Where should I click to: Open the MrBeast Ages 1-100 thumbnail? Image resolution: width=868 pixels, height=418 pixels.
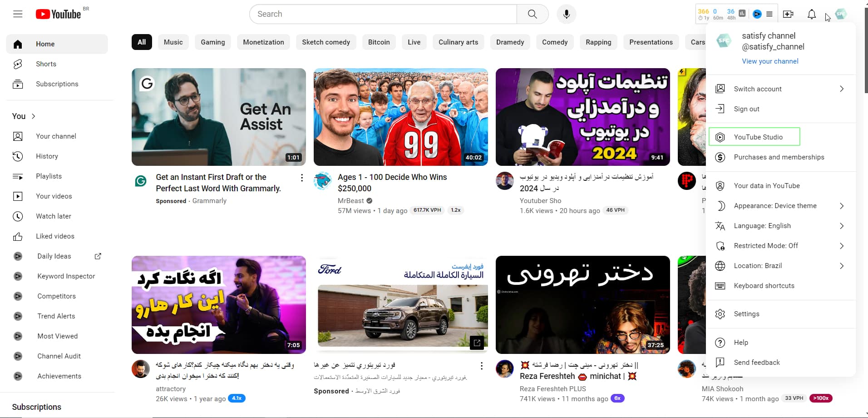coord(400,117)
